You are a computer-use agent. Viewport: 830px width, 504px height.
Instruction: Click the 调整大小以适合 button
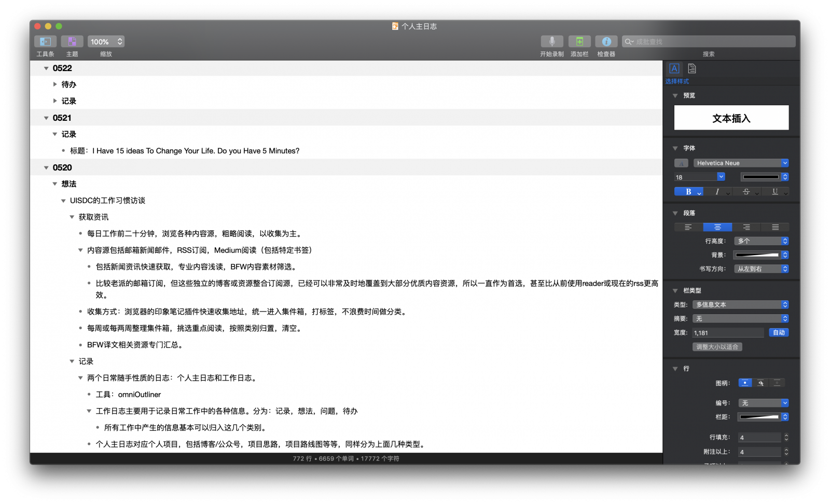click(x=717, y=346)
